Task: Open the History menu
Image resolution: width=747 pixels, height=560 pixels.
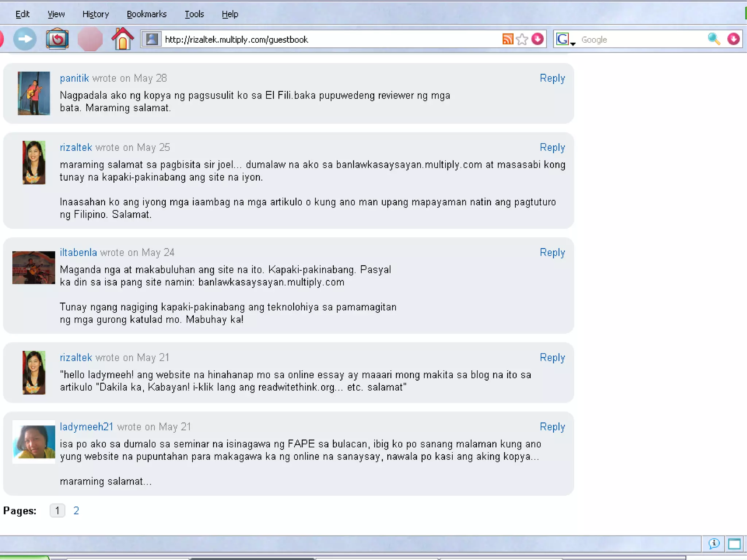Action: 96,14
